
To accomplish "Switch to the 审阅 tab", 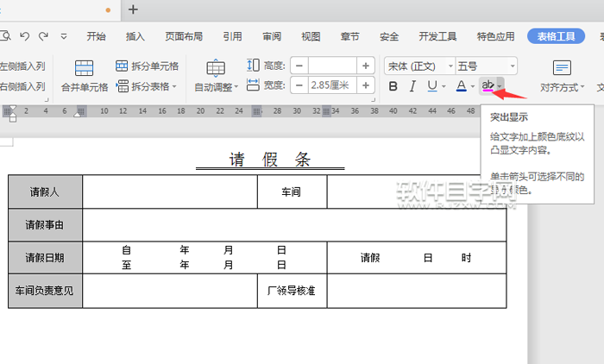I will point(272,36).
